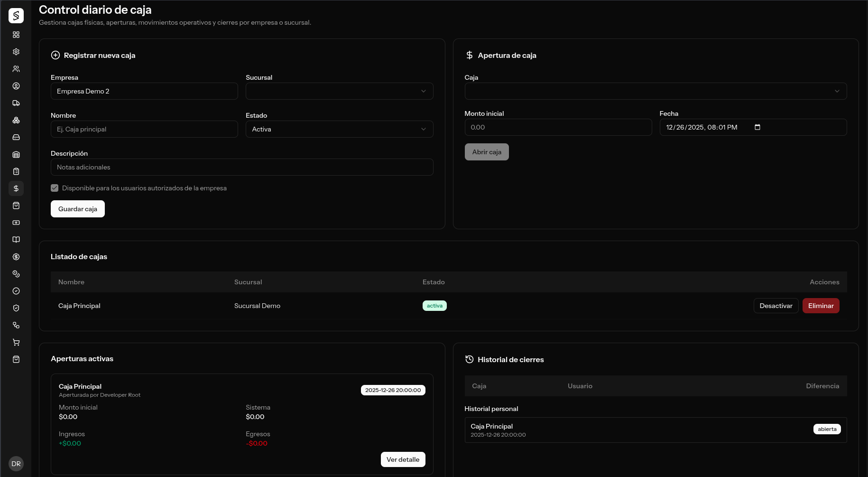This screenshot has height=477, width=868.
Task: Open the clipboard checklist sidebar icon
Action: tap(16, 171)
